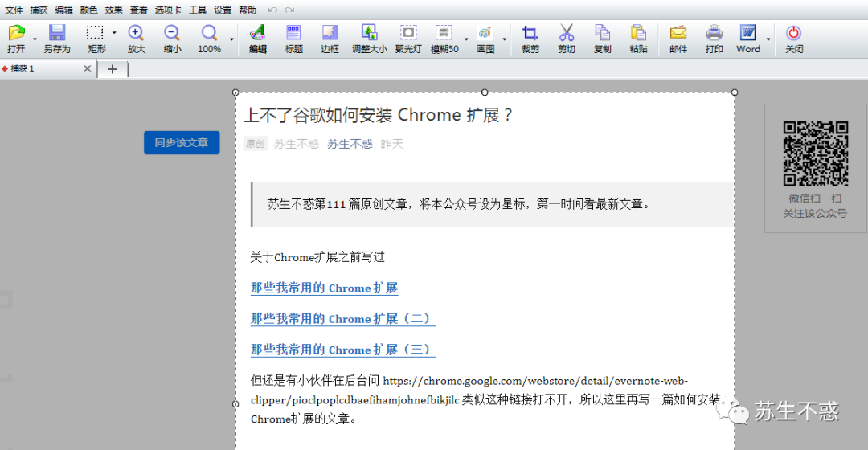The width and height of the screenshot is (868, 450).
Task: Open link 那些我常用的 Chrome 扩展
Action: click(x=324, y=288)
